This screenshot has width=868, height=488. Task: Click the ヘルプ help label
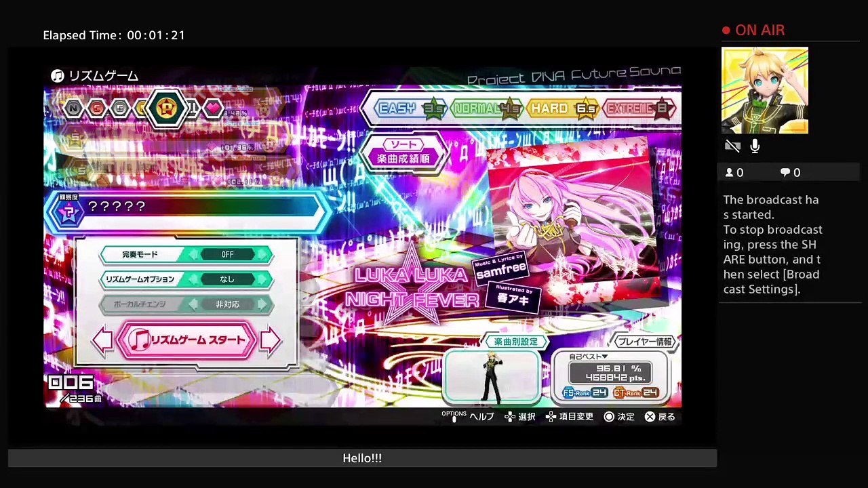(482, 417)
